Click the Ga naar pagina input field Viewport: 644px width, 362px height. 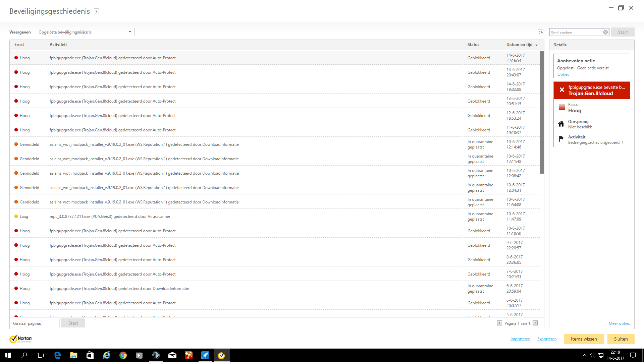pos(51,323)
